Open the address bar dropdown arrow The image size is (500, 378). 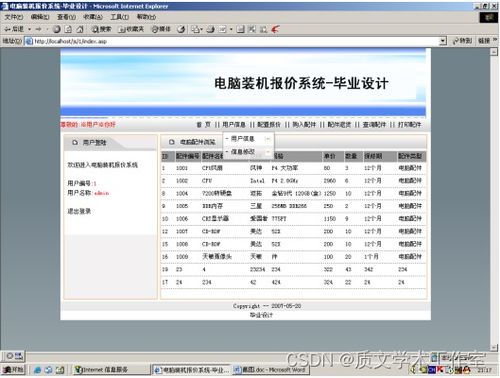click(x=443, y=41)
